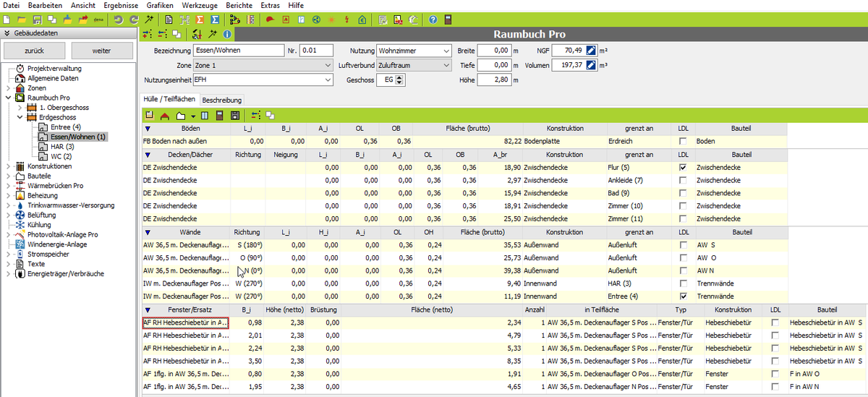This screenshot has width=868, height=397.
Task: Enable LDL checkbox for the Bodenplatte row
Action: click(x=683, y=141)
